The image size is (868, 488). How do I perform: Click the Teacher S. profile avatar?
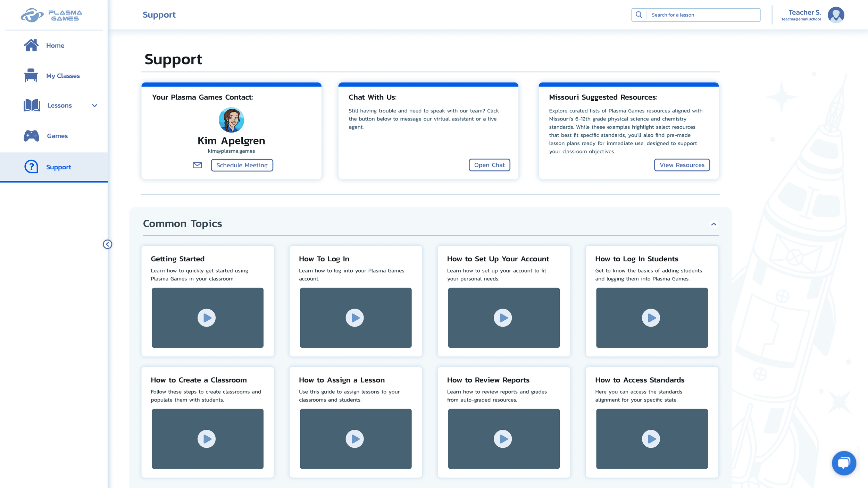click(x=836, y=15)
